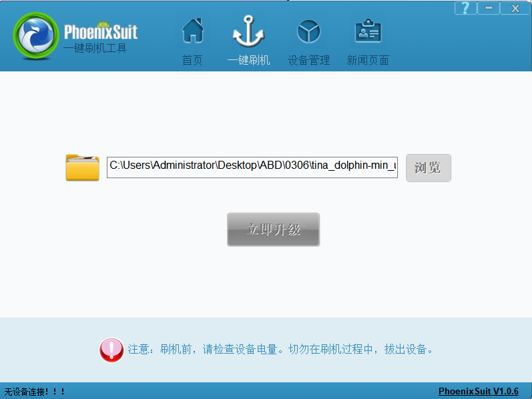Open 设备管理 device management icon
532x399 pixels.
pos(308,31)
